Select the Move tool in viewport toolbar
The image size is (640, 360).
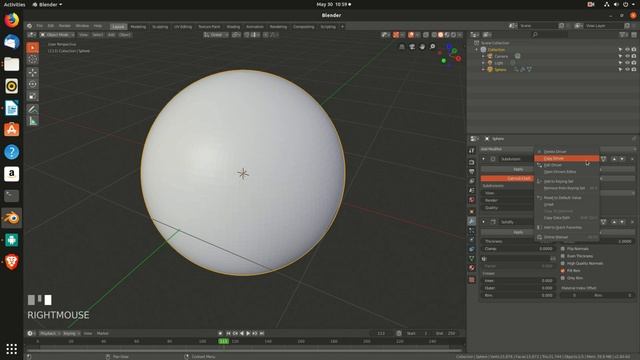(x=33, y=73)
